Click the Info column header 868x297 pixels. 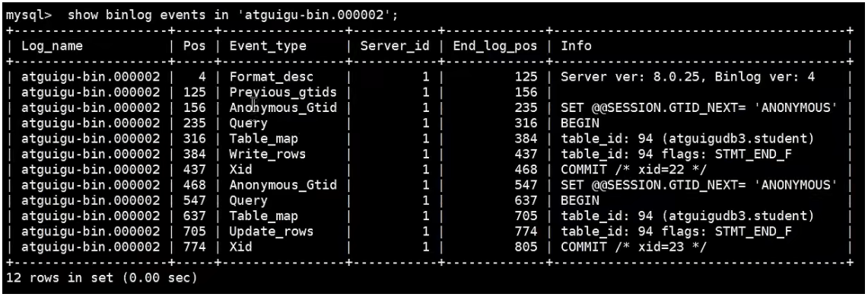(577, 46)
